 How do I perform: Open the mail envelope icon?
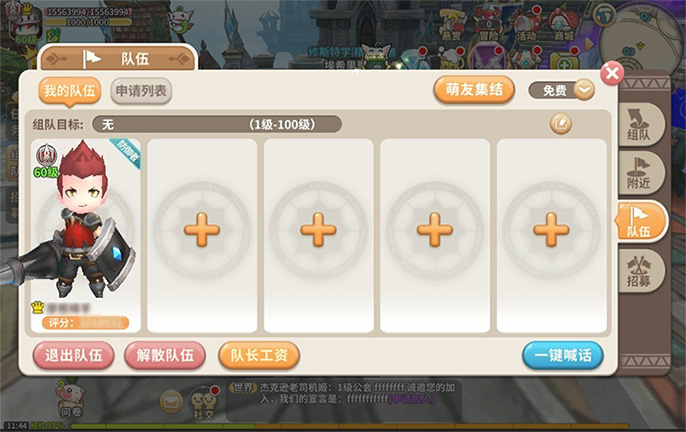point(171,401)
